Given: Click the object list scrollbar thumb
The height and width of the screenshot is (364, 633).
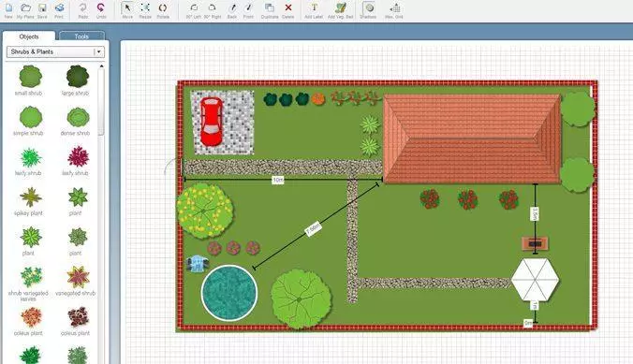Looking at the screenshot, I should pyautogui.click(x=101, y=102).
